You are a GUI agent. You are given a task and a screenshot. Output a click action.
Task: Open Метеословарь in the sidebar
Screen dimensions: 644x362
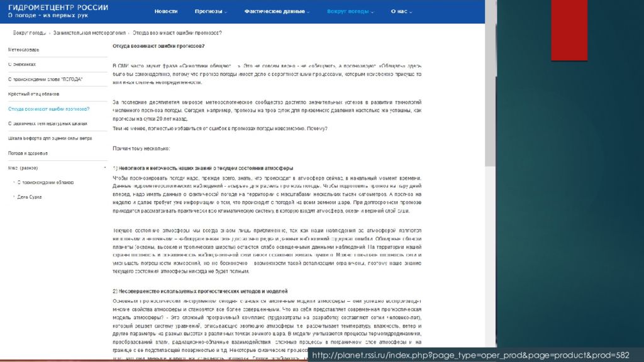(x=24, y=50)
